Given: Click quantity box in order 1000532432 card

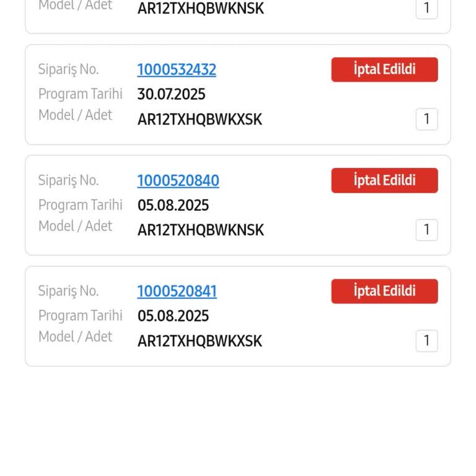Looking at the screenshot, I should pos(426,119).
